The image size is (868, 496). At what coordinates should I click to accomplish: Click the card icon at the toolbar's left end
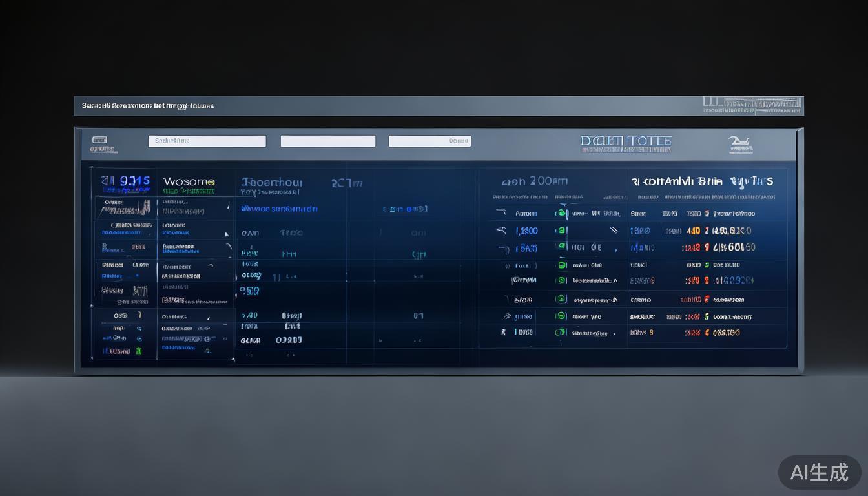tap(99, 140)
